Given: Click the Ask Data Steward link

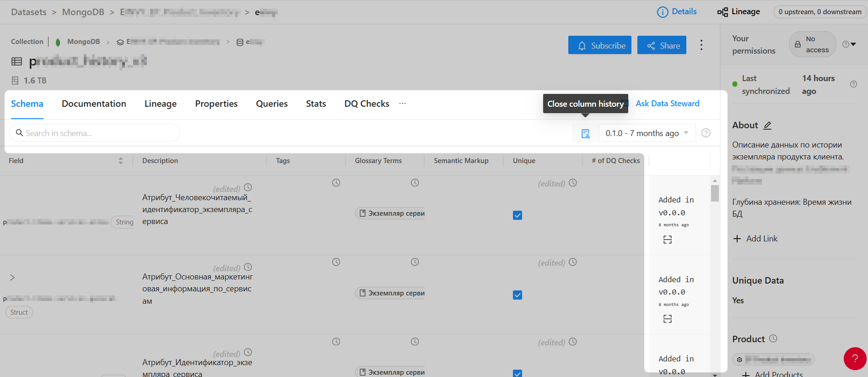Looking at the screenshot, I should click(667, 104).
